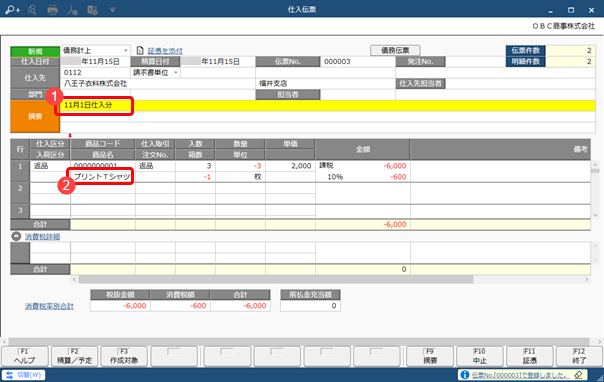Open the 消費税詳細 link
The image size is (604, 382).
point(42,236)
